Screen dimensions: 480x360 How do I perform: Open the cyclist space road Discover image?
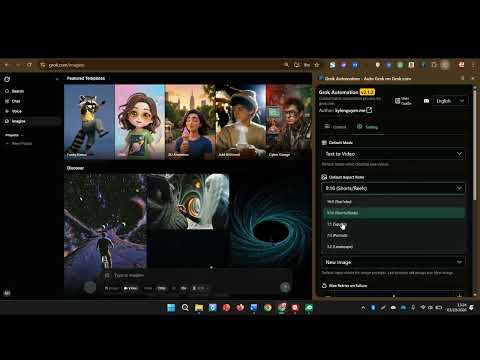105,222
